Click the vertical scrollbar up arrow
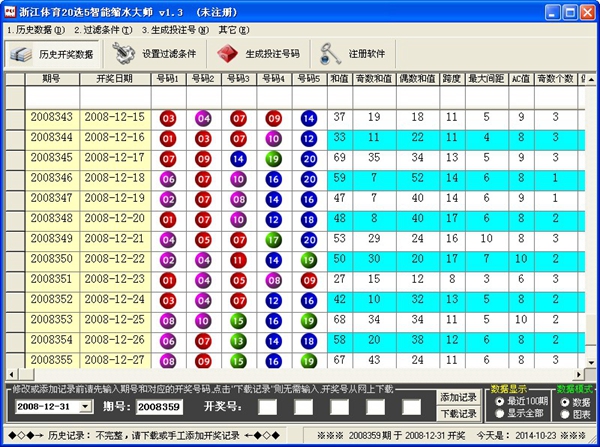 (591, 80)
